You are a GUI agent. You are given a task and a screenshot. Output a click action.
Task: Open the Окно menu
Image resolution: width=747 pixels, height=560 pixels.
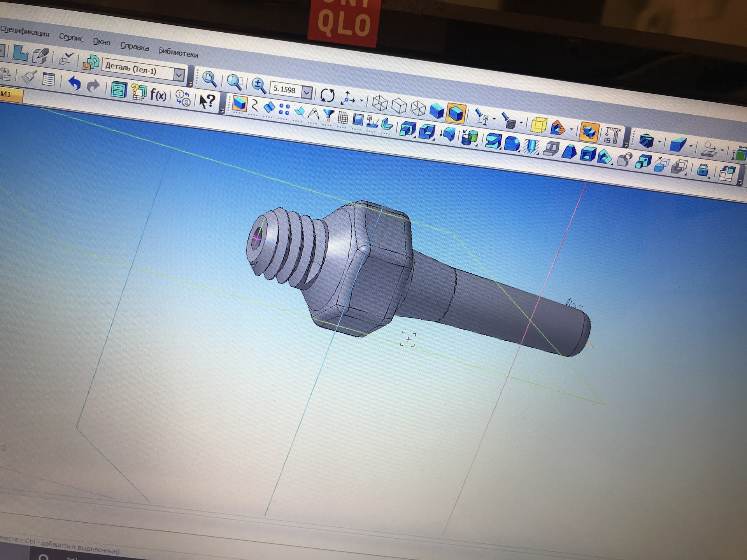click(102, 42)
